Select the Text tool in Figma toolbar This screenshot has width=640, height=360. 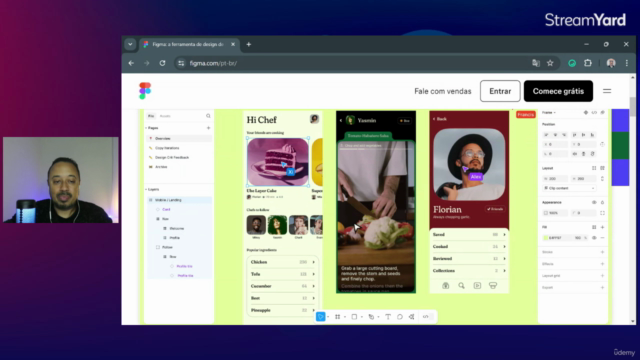tap(388, 317)
